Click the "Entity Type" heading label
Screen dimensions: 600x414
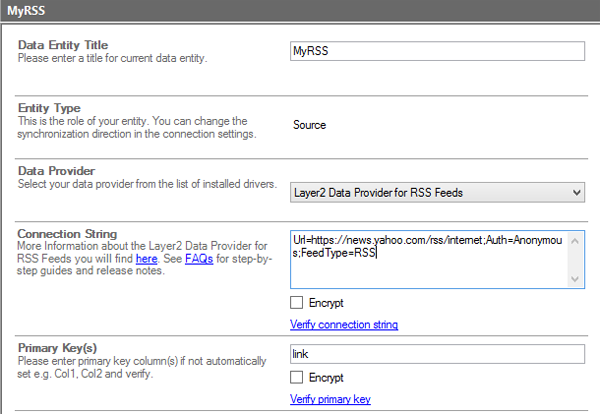(49, 108)
